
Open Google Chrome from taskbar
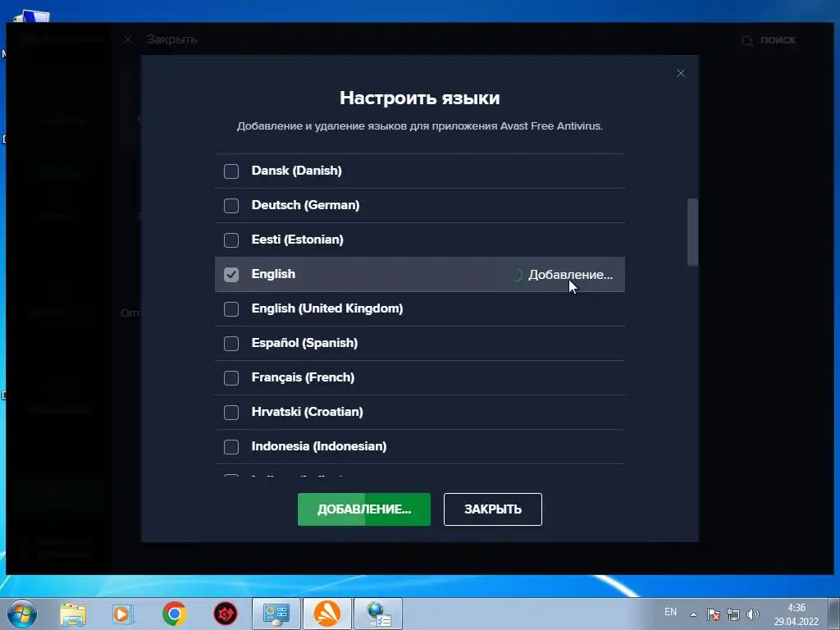[x=174, y=614]
